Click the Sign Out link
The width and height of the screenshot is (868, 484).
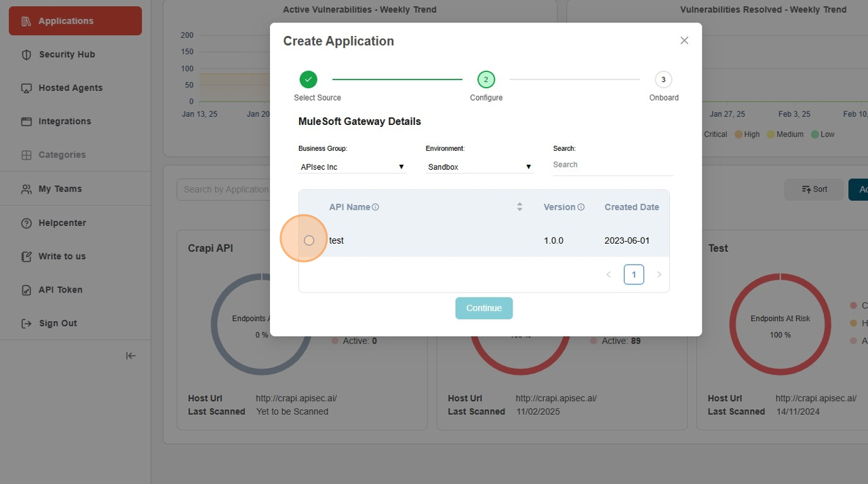click(x=58, y=323)
